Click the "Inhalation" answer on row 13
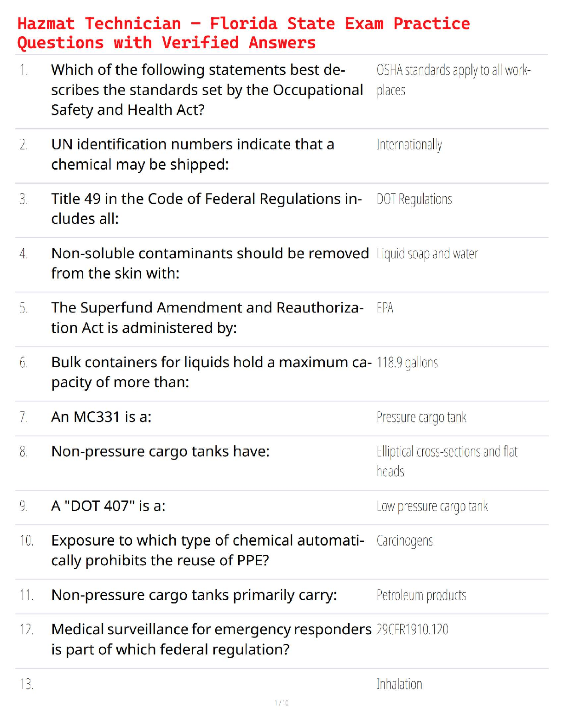The height and width of the screenshot is (728, 563). tap(399, 684)
